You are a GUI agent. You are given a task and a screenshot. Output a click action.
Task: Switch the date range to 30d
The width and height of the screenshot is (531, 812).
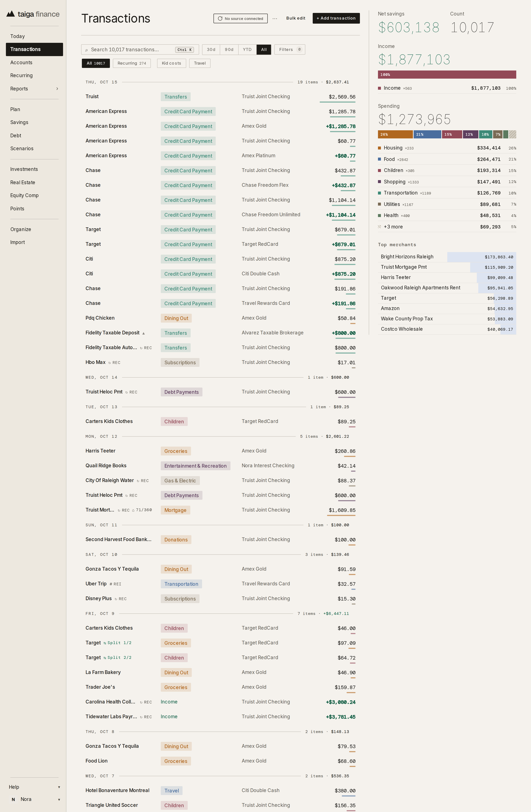coord(211,49)
